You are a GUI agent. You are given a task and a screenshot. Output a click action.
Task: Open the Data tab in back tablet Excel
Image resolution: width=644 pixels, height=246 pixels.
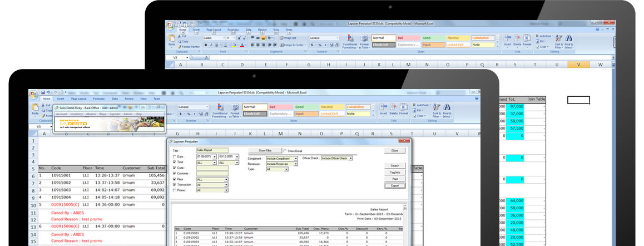(x=249, y=29)
